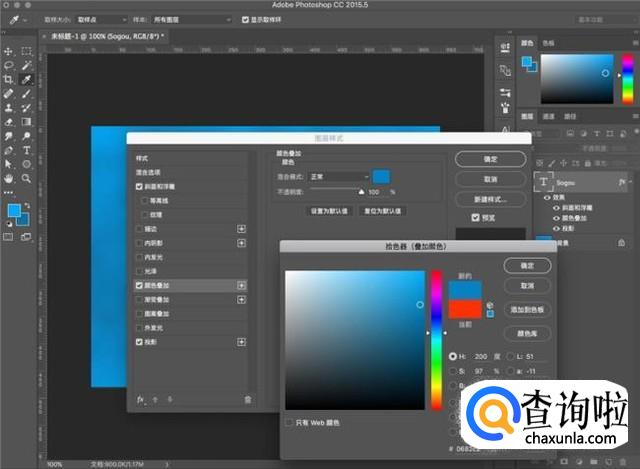Enable the 内阴影 (Inner Shadow) checkbox
This screenshot has width=640, height=469.
coord(139,243)
